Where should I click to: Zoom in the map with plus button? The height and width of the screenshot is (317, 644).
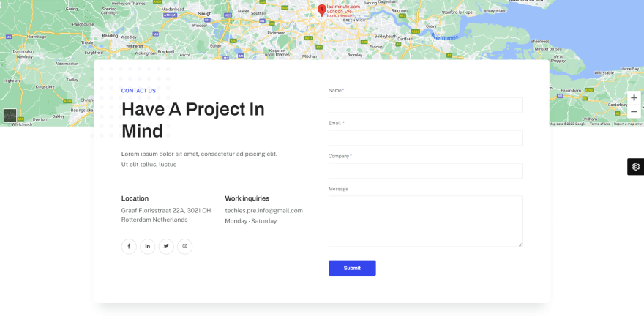[x=634, y=97]
